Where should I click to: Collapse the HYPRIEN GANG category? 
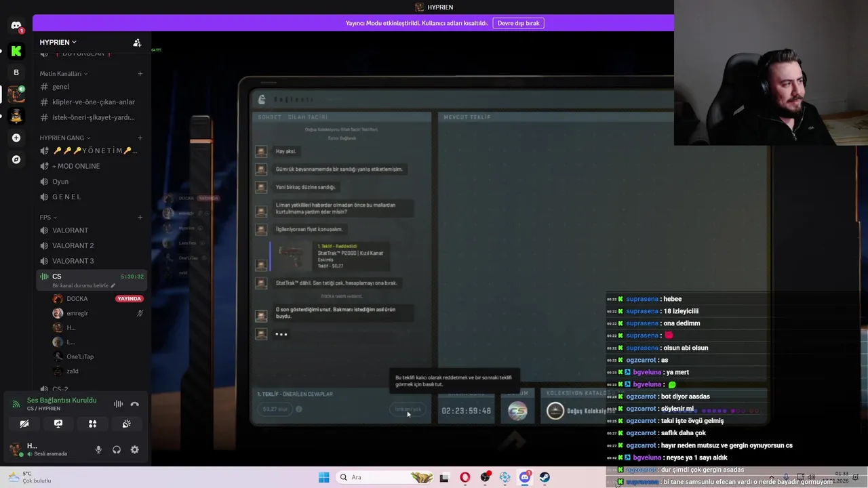65,138
